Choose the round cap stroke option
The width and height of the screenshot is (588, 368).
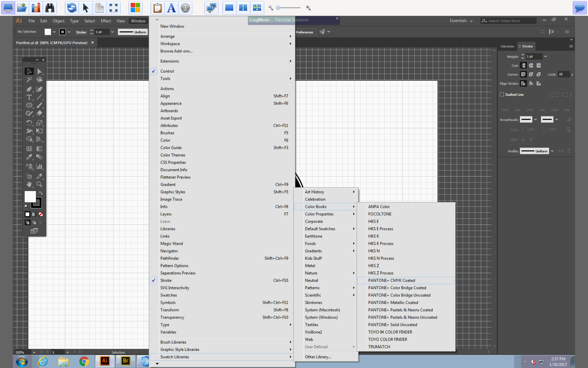click(x=531, y=65)
